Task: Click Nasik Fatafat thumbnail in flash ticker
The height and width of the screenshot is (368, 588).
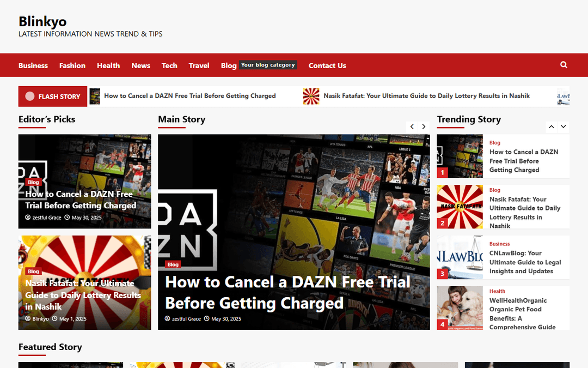Action: pos(311,96)
